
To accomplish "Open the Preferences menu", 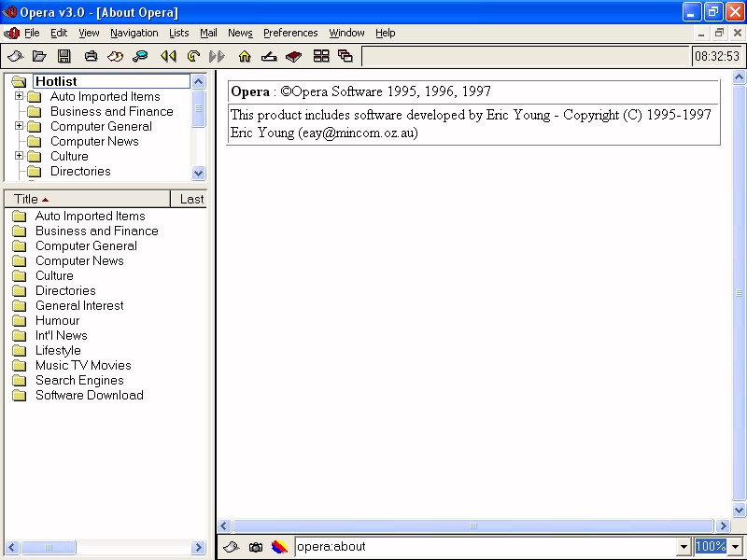I will [290, 33].
